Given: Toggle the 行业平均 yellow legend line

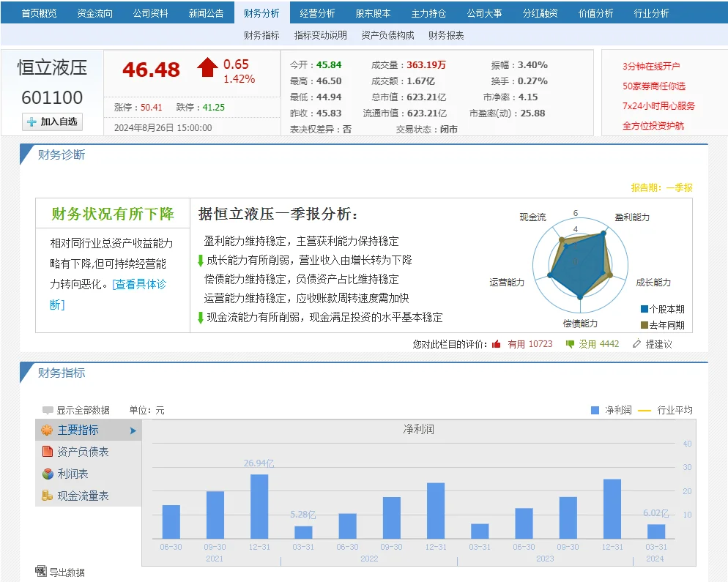Looking at the screenshot, I should [645, 410].
